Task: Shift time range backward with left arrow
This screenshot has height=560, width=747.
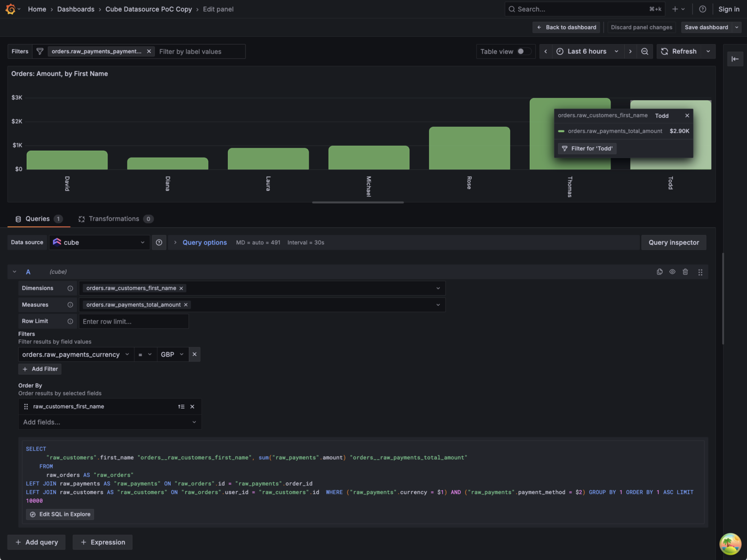Action: (545, 52)
